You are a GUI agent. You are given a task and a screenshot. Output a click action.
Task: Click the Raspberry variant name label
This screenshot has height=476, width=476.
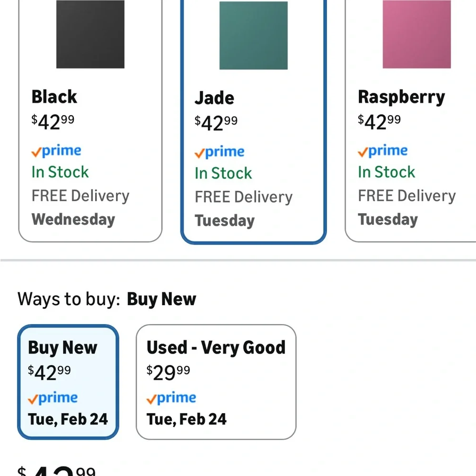(401, 97)
